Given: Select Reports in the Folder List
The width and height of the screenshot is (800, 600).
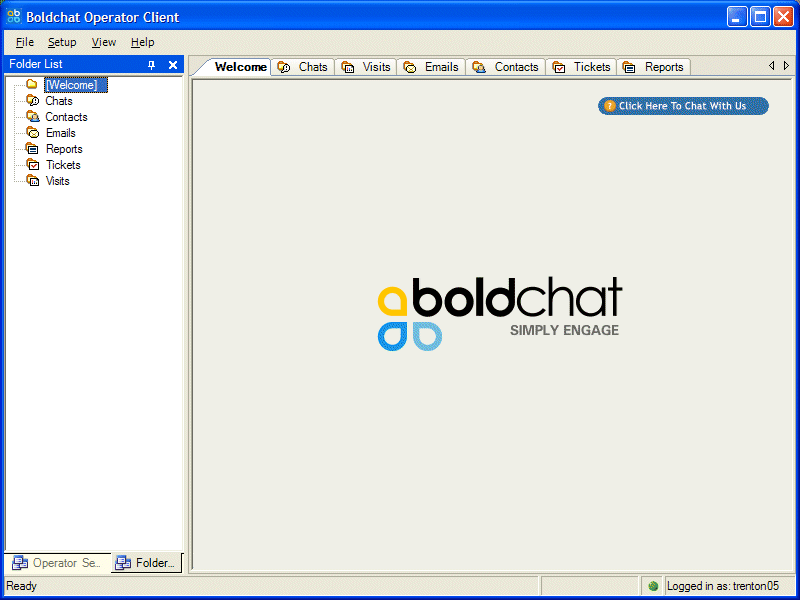Looking at the screenshot, I should pos(64,149).
